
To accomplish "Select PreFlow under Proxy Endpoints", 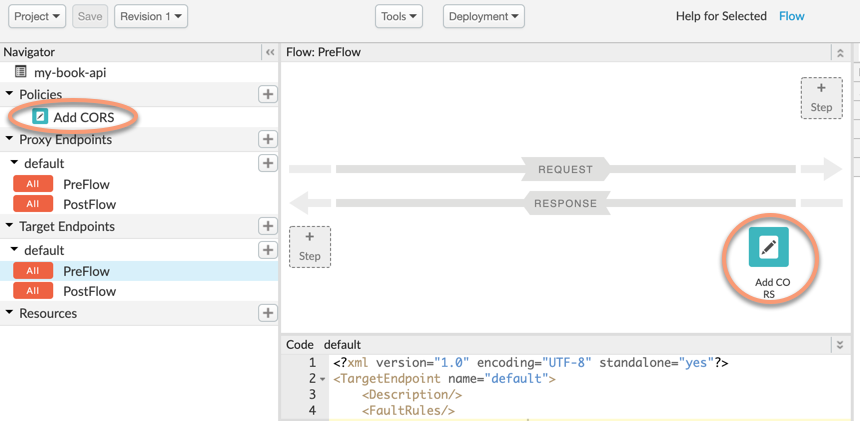I will [x=86, y=184].
